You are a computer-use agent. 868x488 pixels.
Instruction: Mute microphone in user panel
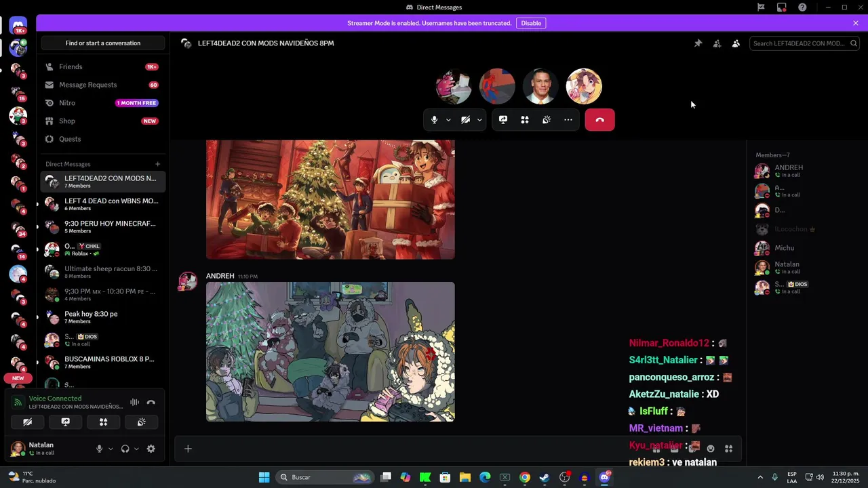point(99,449)
